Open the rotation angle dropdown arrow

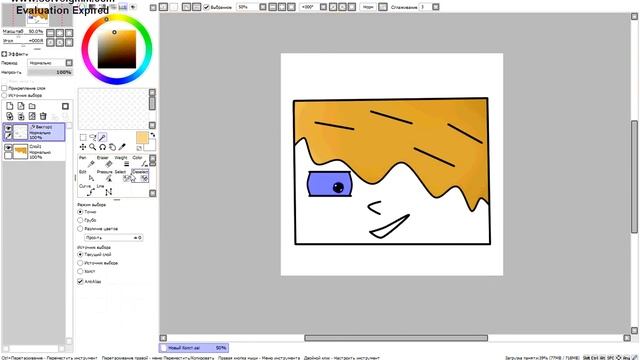tap(323, 7)
